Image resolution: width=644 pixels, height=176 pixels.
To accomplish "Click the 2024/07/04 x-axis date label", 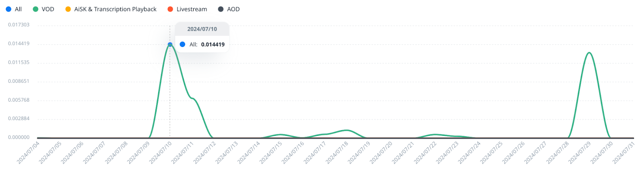I will point(28,153).
